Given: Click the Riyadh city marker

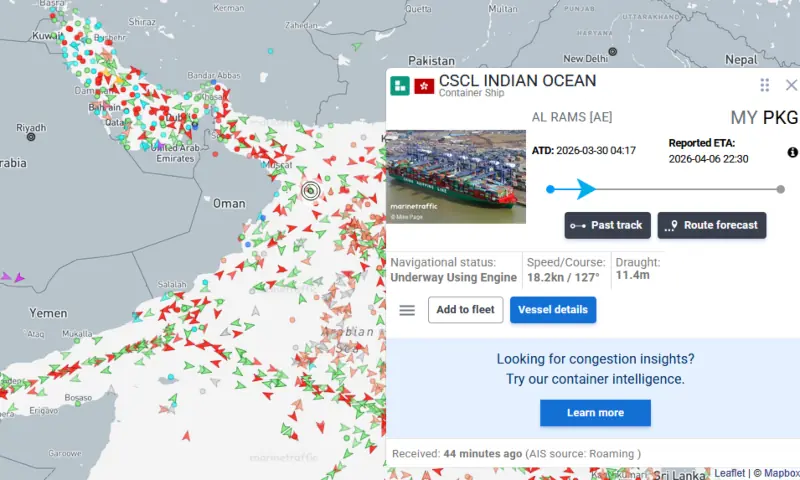Looking at the screenshot, I should (31, 137).
